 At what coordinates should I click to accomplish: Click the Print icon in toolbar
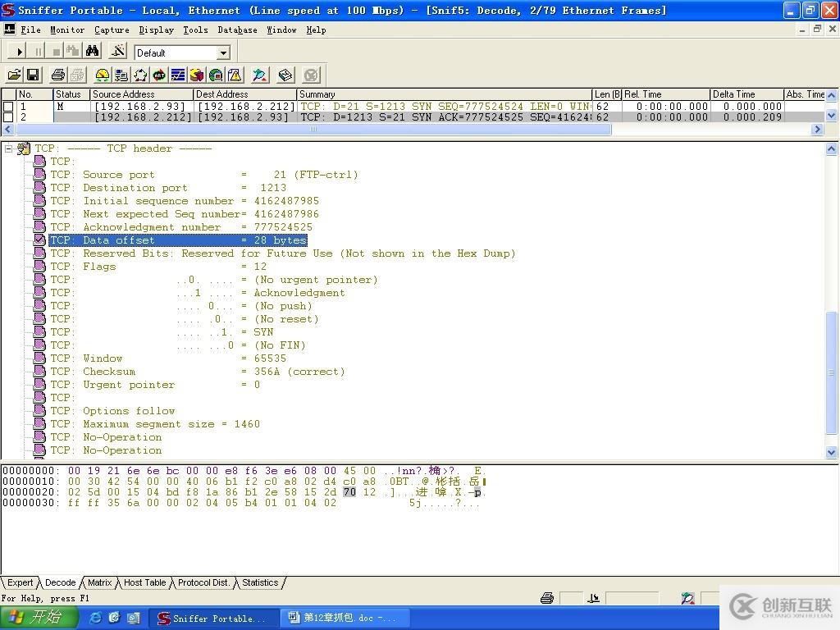58,75
